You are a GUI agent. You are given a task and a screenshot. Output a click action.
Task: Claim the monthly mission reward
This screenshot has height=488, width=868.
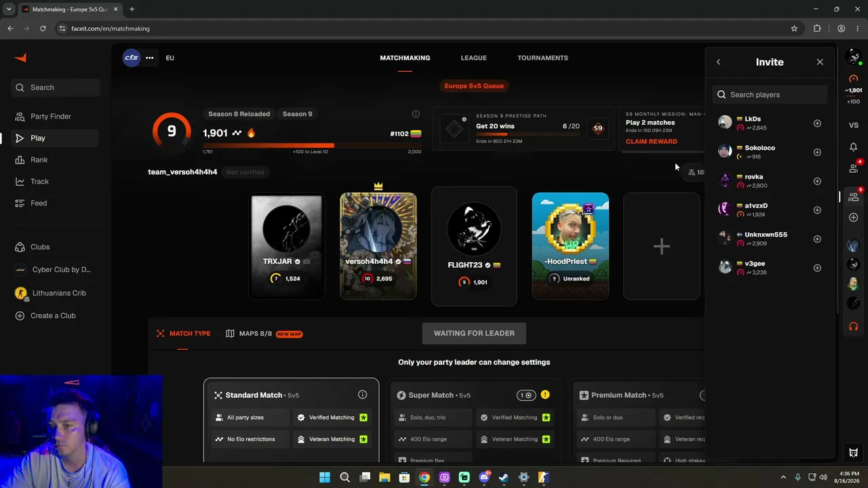pos(651,142)
